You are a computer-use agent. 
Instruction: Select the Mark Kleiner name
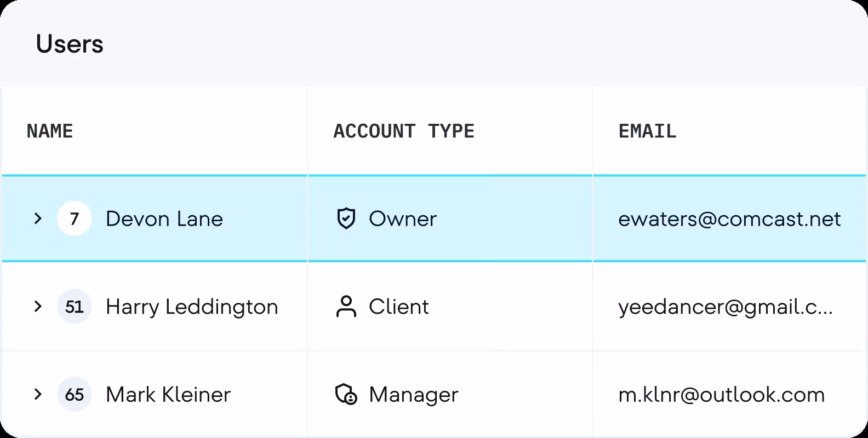[x=168, y=394]
